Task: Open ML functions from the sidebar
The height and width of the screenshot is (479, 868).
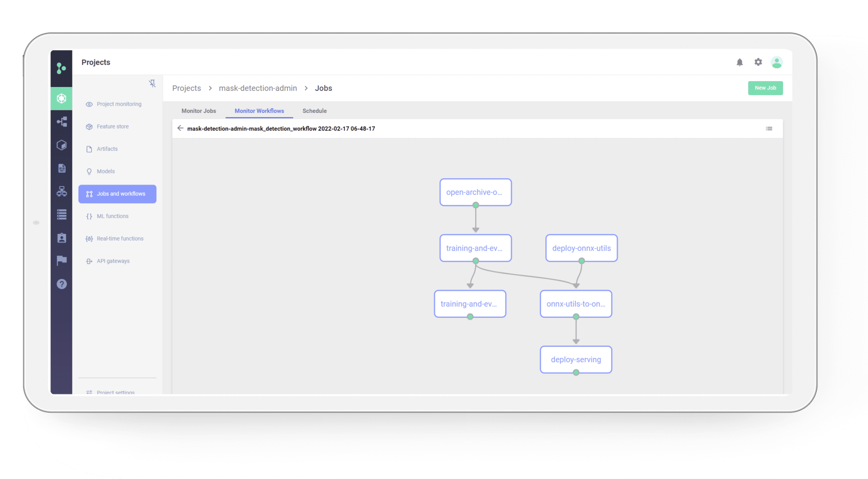Action: [x=112, y=216]
